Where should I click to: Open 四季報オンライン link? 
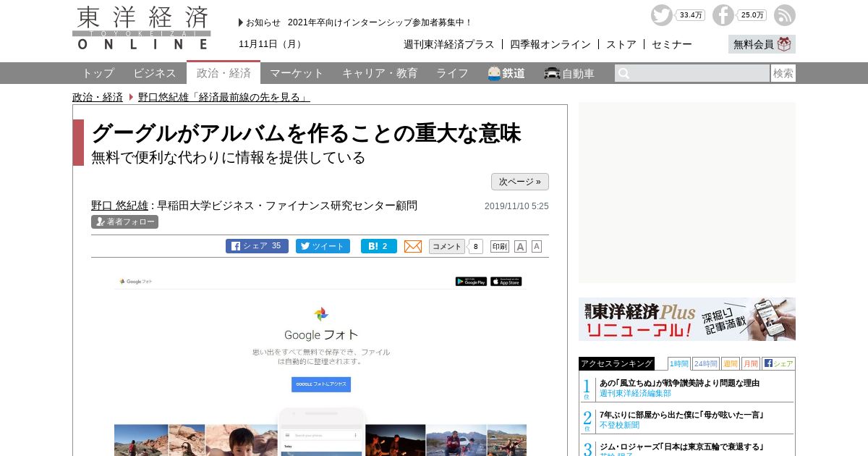point(550,44)
